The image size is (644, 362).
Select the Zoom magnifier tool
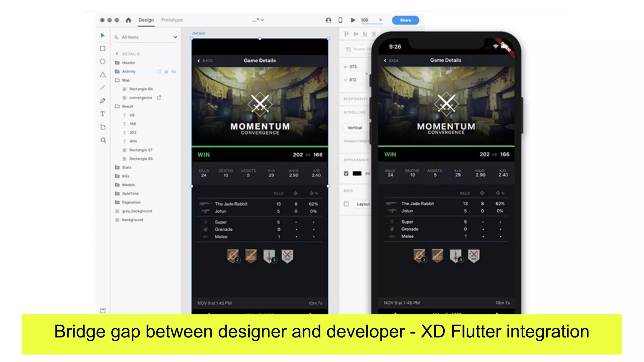103,140
